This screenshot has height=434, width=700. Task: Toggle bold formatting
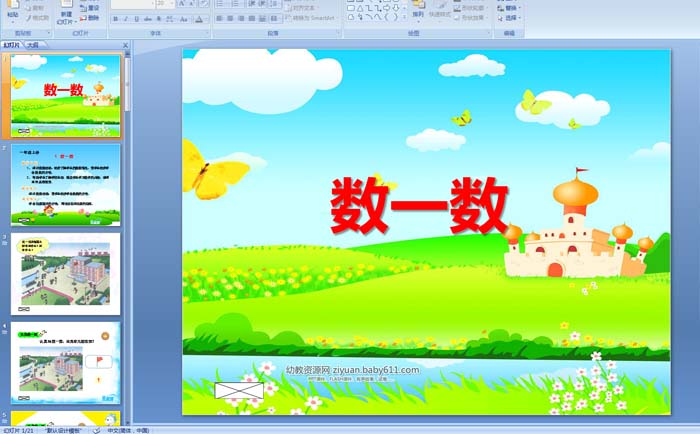[x=115, y=18]
